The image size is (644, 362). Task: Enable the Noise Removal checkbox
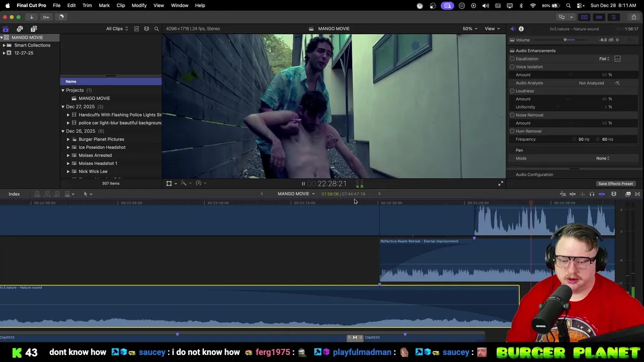coord(512,115)
